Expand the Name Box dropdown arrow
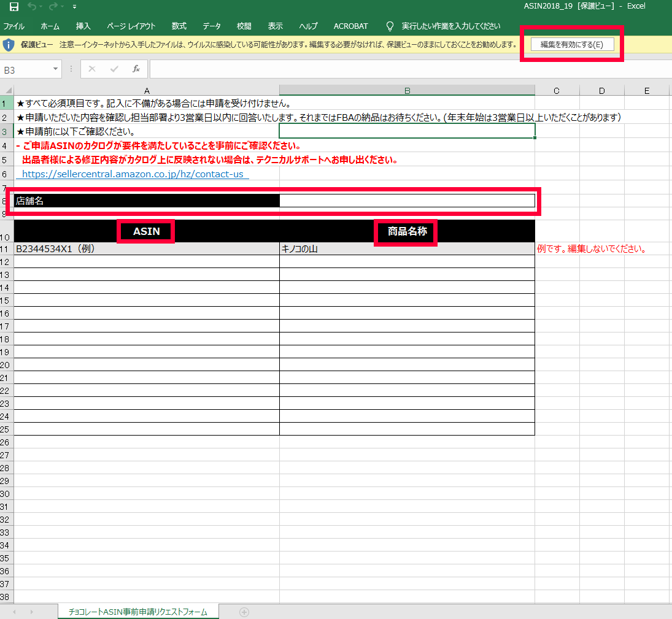Viewport: 672px width, 619px height. tap(55, 69)
